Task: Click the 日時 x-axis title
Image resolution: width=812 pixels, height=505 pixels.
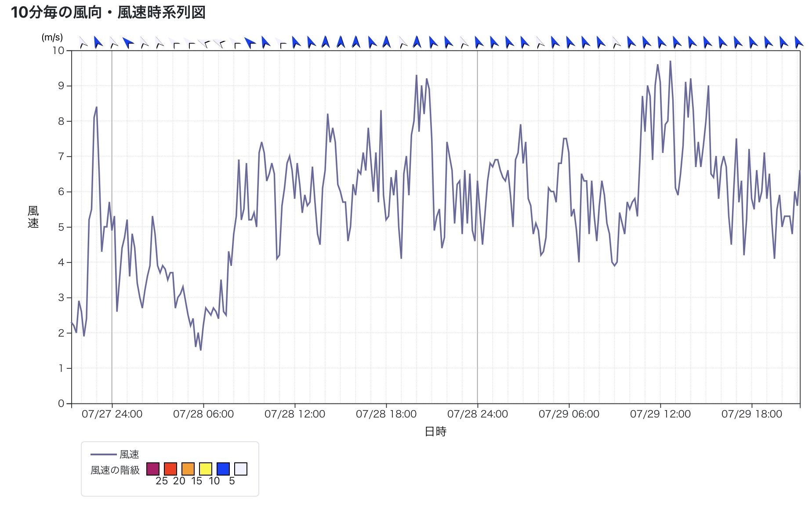Action: [x=435, y=432]
